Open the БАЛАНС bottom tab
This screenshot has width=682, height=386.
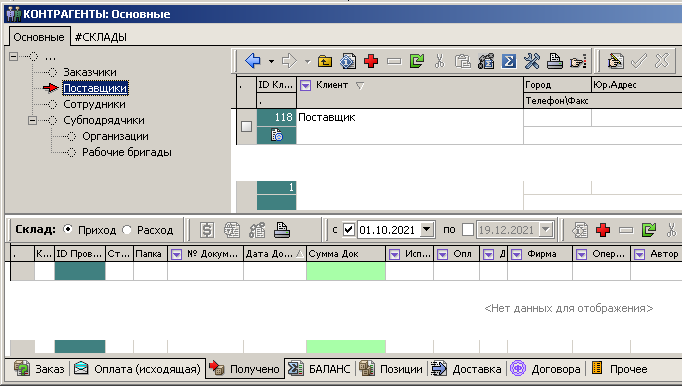[x=320, y=369]
